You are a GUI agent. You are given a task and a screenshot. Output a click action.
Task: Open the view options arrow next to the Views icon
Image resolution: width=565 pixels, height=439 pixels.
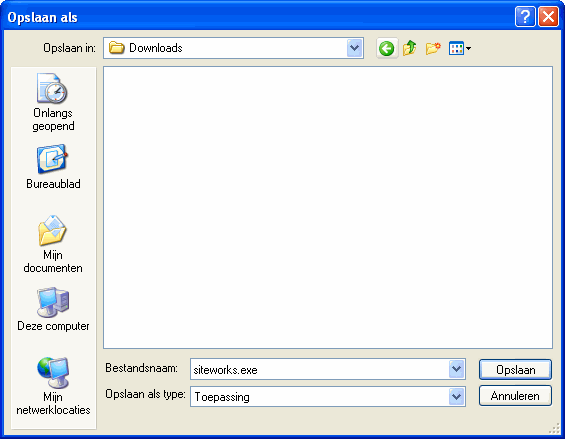(468, 48)
